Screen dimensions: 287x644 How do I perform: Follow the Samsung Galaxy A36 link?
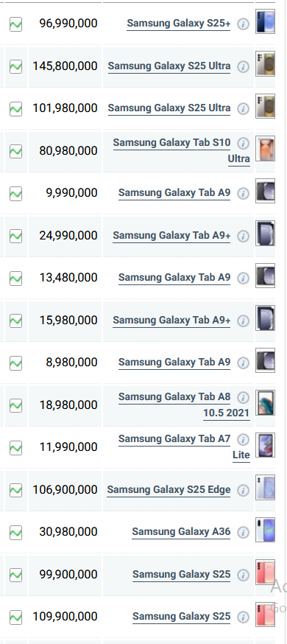pos(181,532)
